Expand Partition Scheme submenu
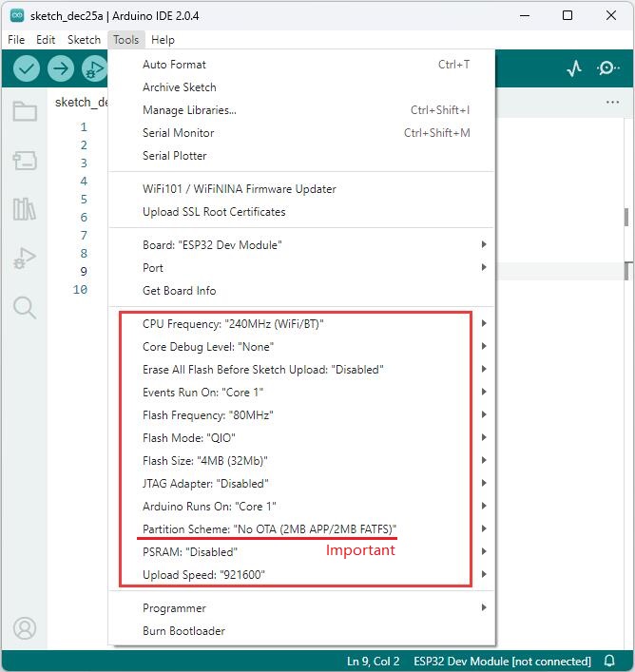Viewport: 635px width, 672px height. [x=301, y=528]
